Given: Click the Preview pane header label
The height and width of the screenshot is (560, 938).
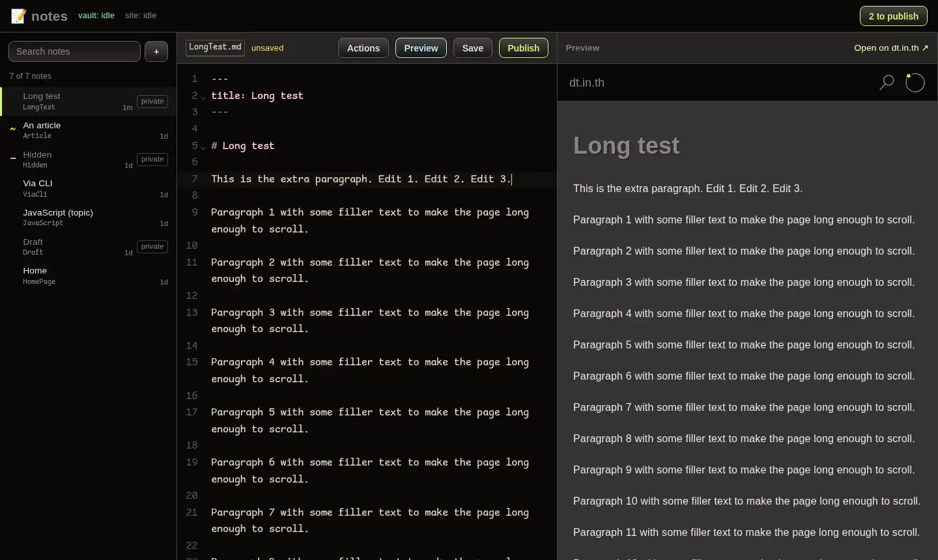Looking at the screenshot, I should pos(582,48).
